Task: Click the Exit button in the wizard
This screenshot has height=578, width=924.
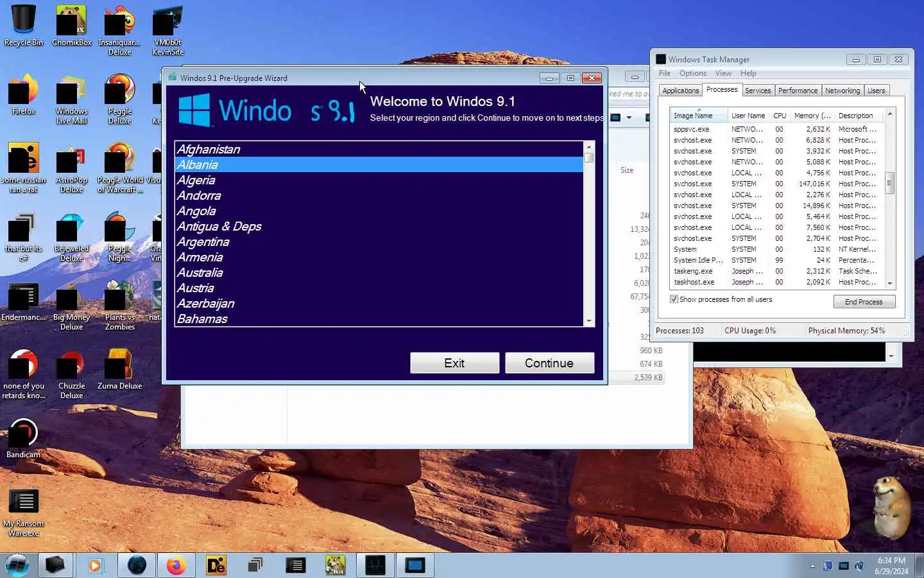Action: 454,363
